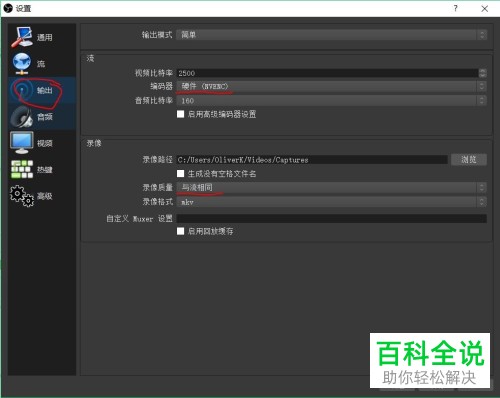
Task: Enable 启用高级编码器设置 checkbox
Action: (180, 114)
